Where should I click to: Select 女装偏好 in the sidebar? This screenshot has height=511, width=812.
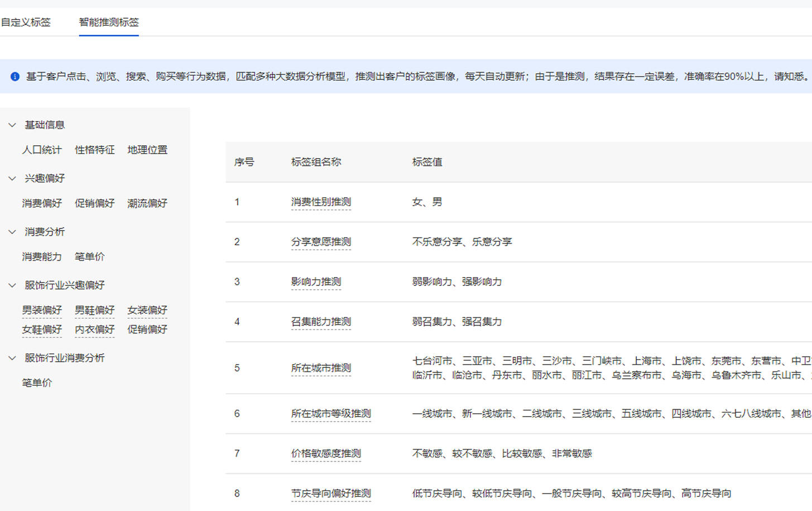[147, 310]
